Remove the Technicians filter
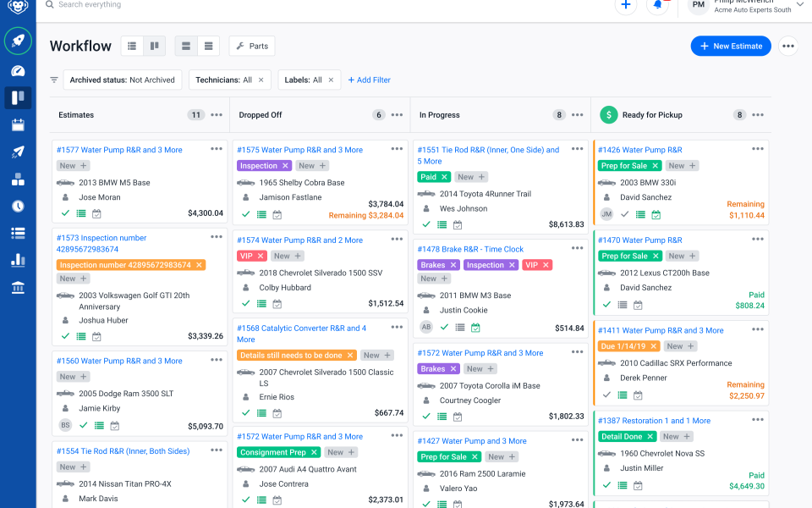Screen dimensions: 812x508 (261, 80)
